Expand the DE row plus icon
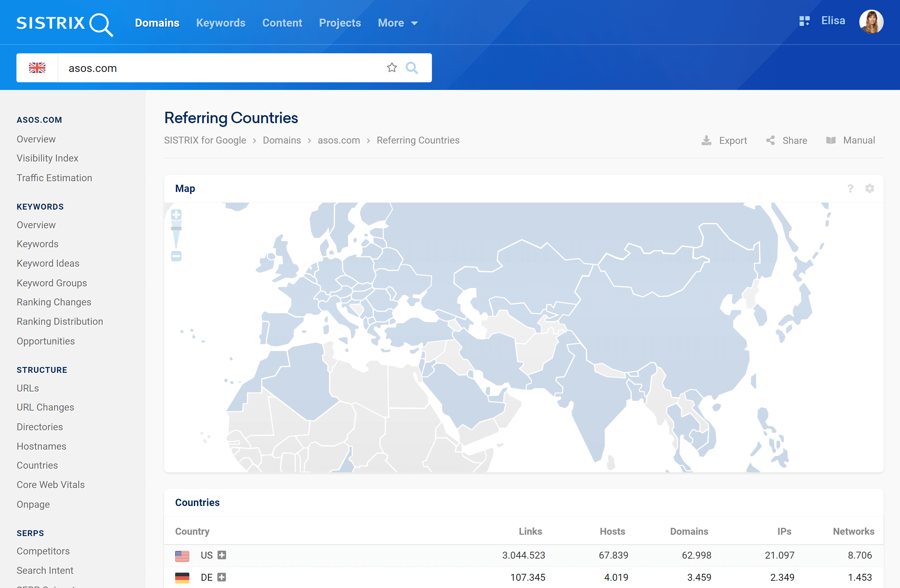 (x=222, y=577)
